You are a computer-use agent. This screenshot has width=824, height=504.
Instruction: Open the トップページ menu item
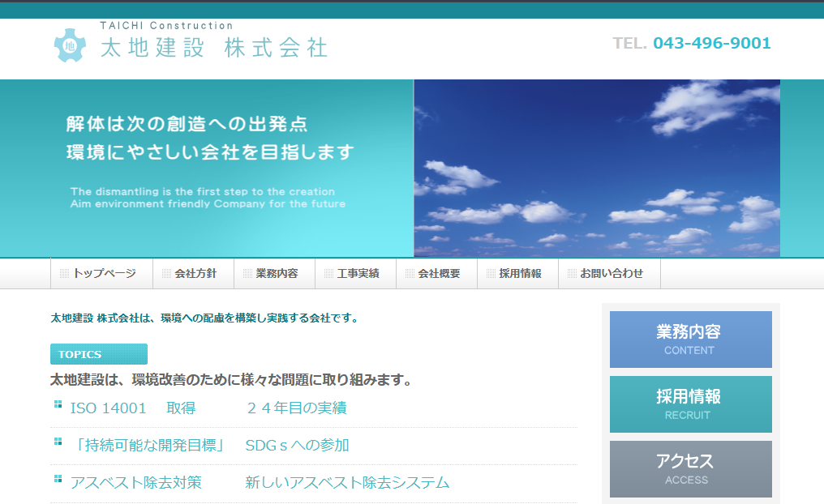coord(102,274)
